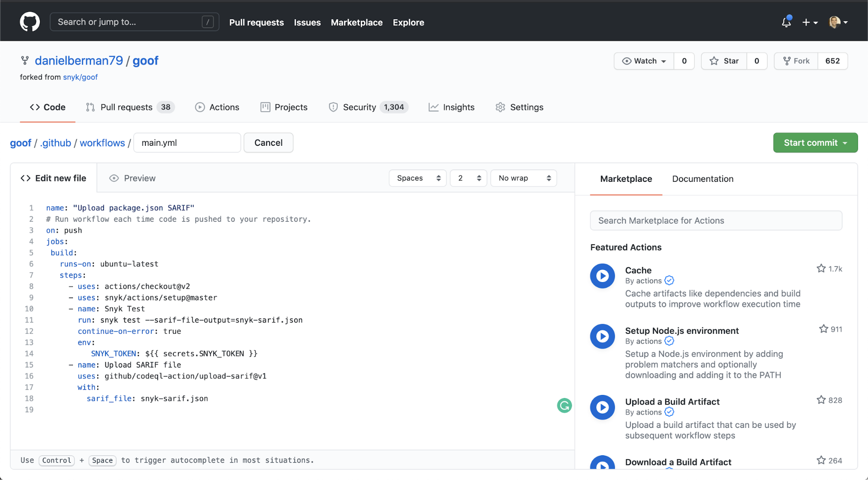Open the Actions repository tab
This screenshot has width=868, height=480.
(x=217, y=107)
